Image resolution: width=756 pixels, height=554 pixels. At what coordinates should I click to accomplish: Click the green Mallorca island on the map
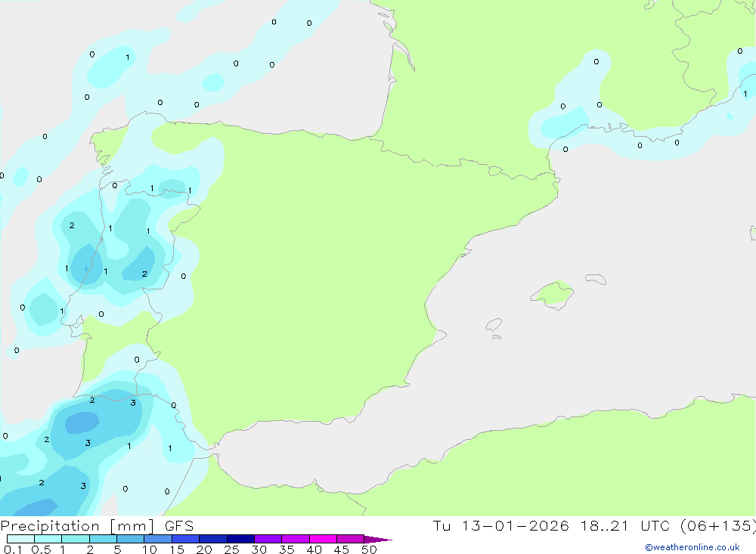553,295
